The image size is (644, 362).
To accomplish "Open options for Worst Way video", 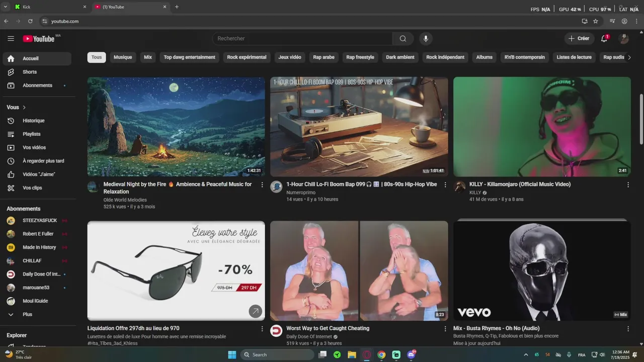I will [445, 329].
